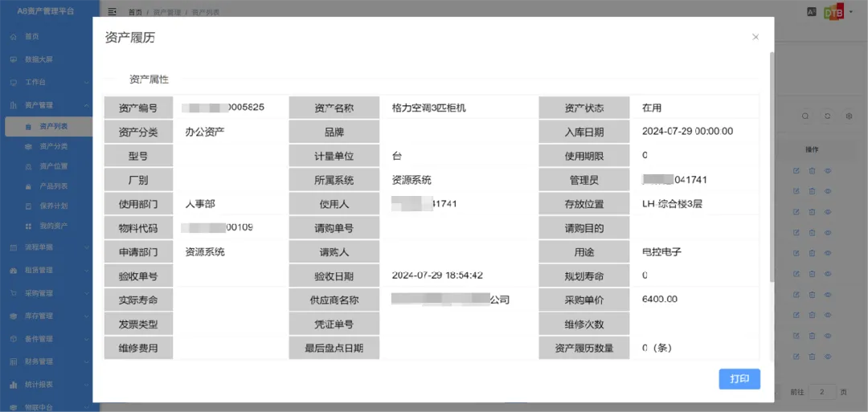Click the 6400.00 purchase price value
Image resolution: width=868 pixels, height=412 pixels.
coord(659,300)
